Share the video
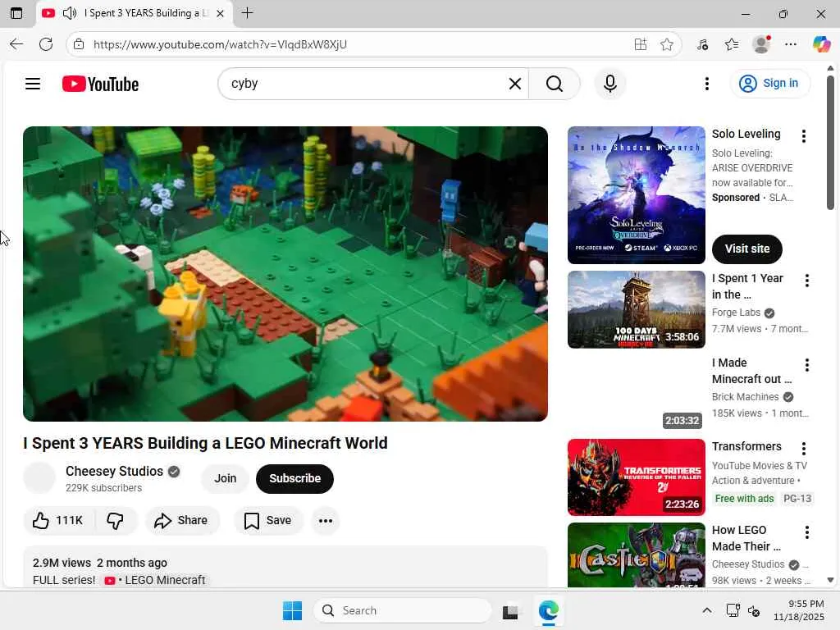 [181, 520]
